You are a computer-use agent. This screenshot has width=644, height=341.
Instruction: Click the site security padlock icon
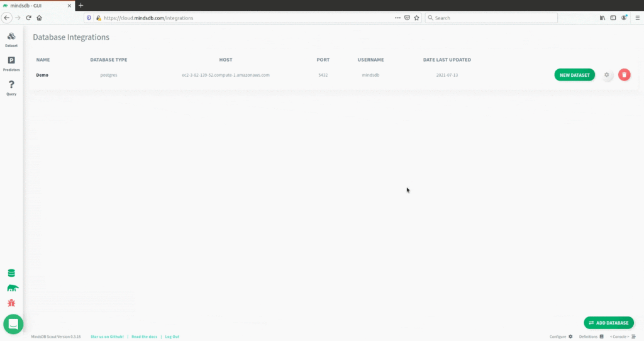click(x=98, y=18)
